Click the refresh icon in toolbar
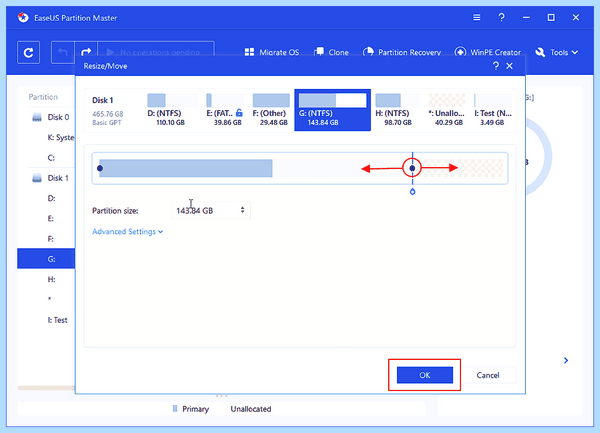 [x=28, y=52]
